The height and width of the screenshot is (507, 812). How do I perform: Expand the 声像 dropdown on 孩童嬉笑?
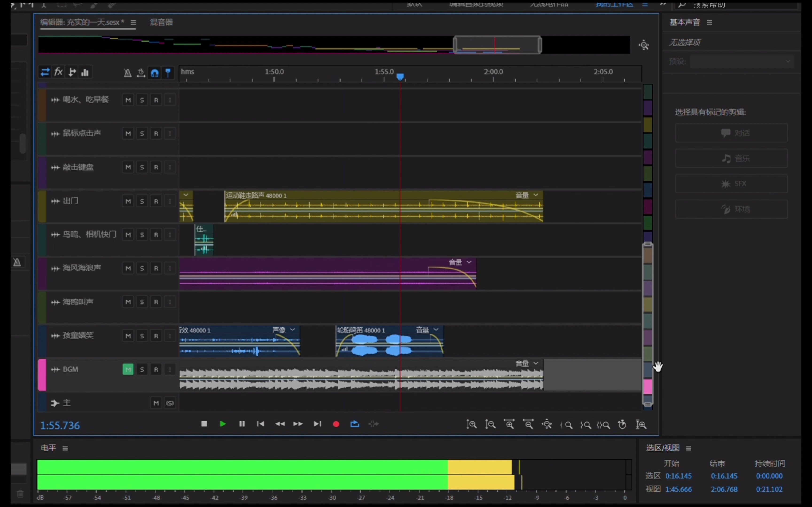point(292,330)
